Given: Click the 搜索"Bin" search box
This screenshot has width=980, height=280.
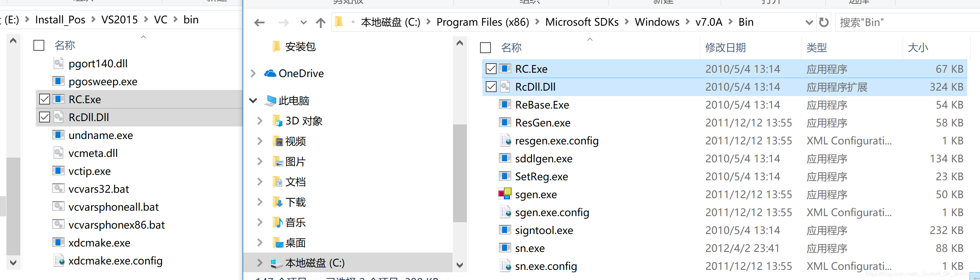Looking at the screenshot, I should click(x=908, y=22).
